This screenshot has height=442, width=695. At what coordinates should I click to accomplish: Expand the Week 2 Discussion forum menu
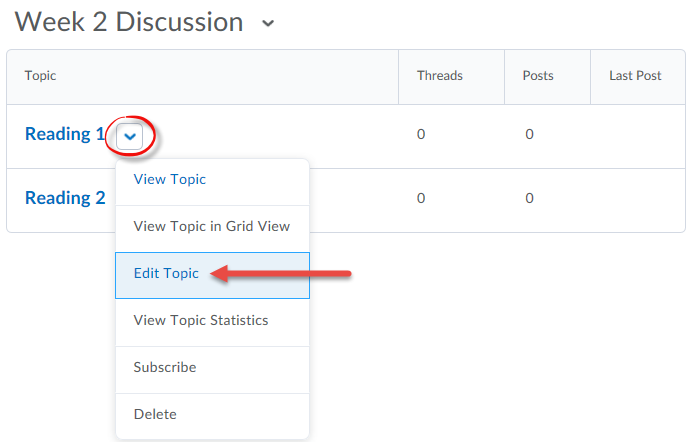click(268, 23)
